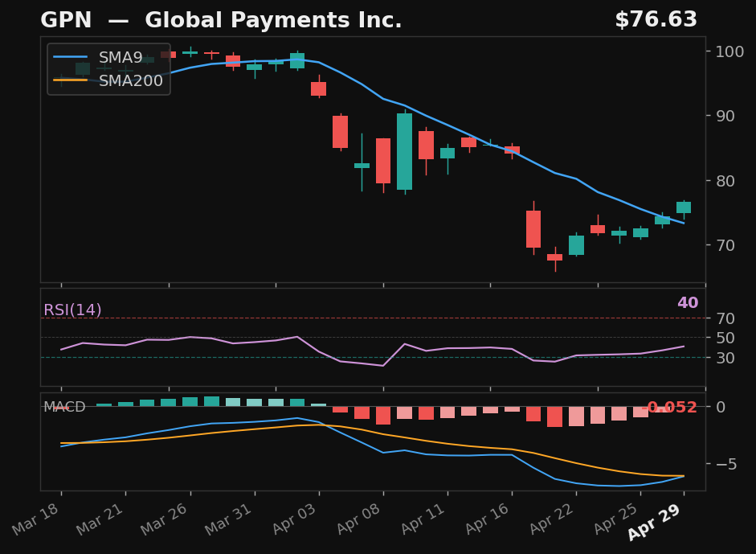This screenshot has height=554, width=756.
Task: Click the Apr 16 date label
Action: point(487,519)
